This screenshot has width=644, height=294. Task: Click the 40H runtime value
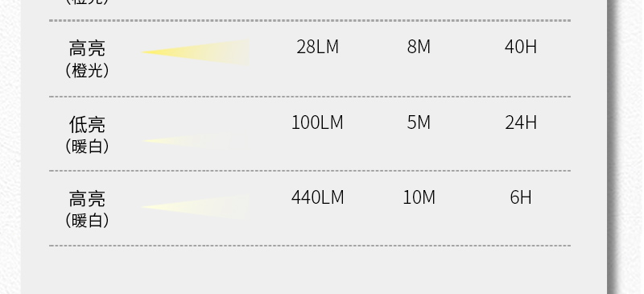(520, 47)
